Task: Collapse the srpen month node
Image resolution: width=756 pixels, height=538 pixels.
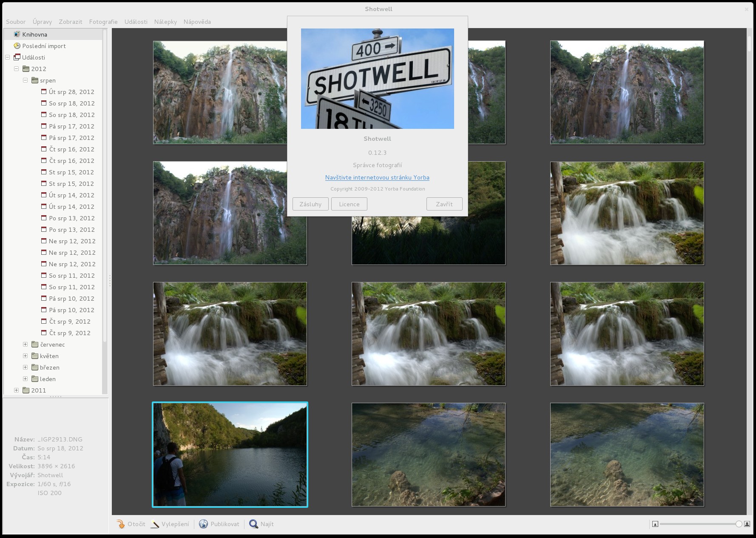Action: (26, 80)
